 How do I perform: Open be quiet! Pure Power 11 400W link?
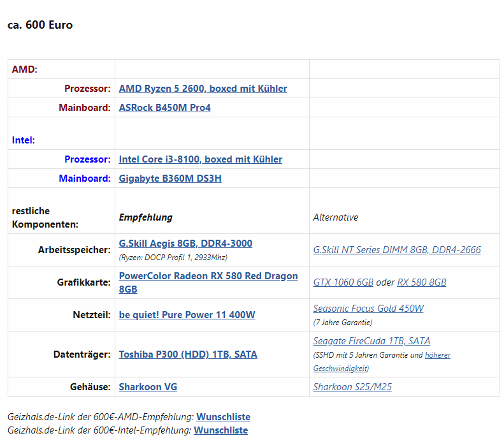tap(187, 315)
